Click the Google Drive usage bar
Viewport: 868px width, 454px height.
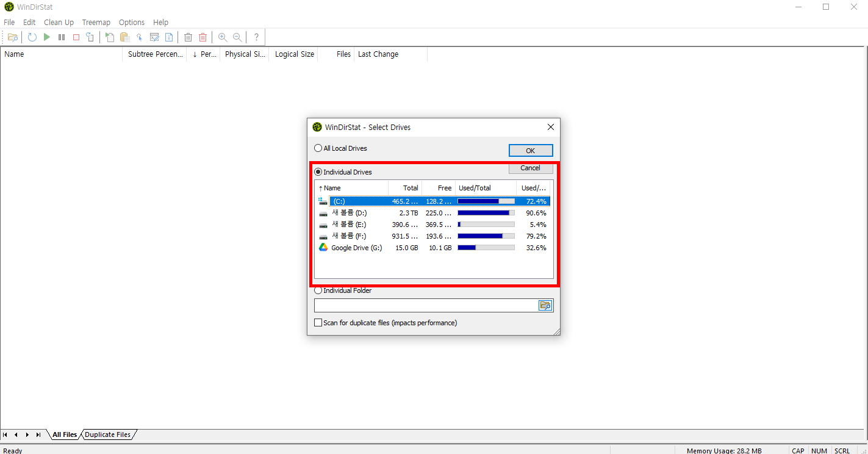point(486,248)
